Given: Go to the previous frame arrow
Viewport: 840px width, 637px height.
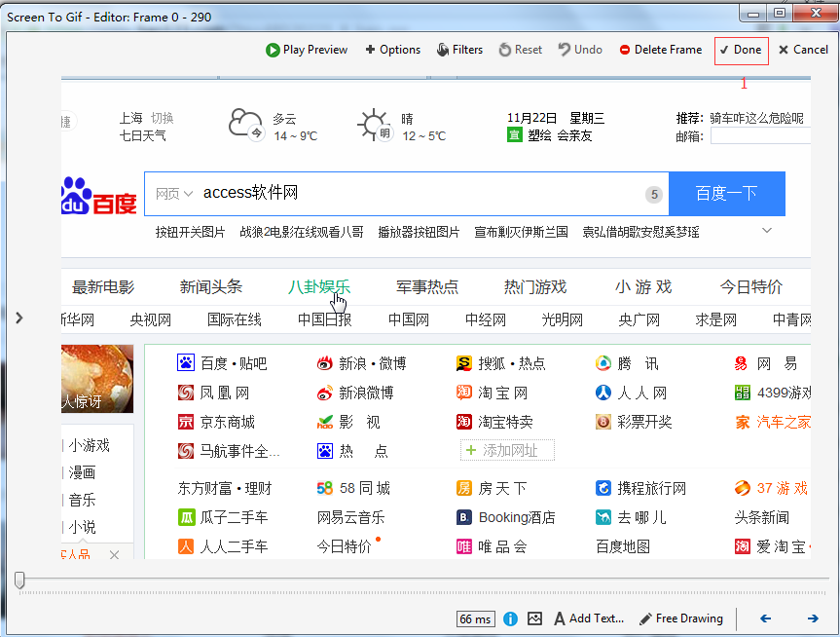Looking at the screenshot, I should [x=765, y=618].
